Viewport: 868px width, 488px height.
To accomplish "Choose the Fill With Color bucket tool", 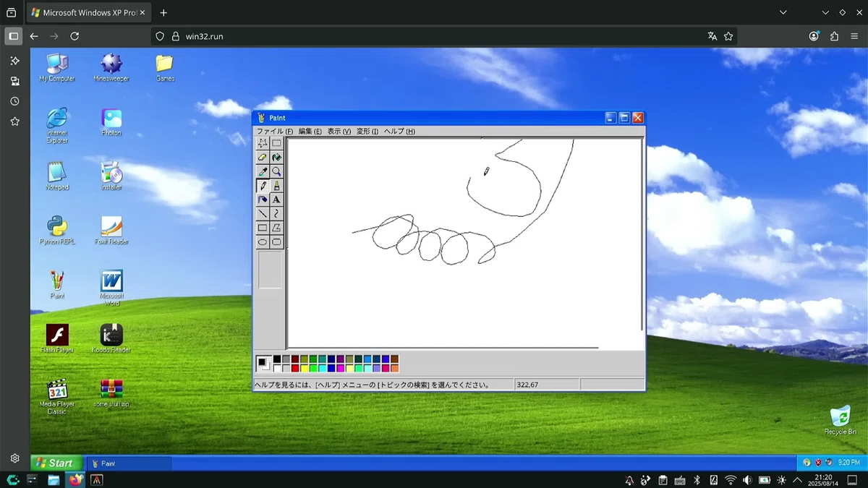I will pyautogui.click(x=276, y=157).
